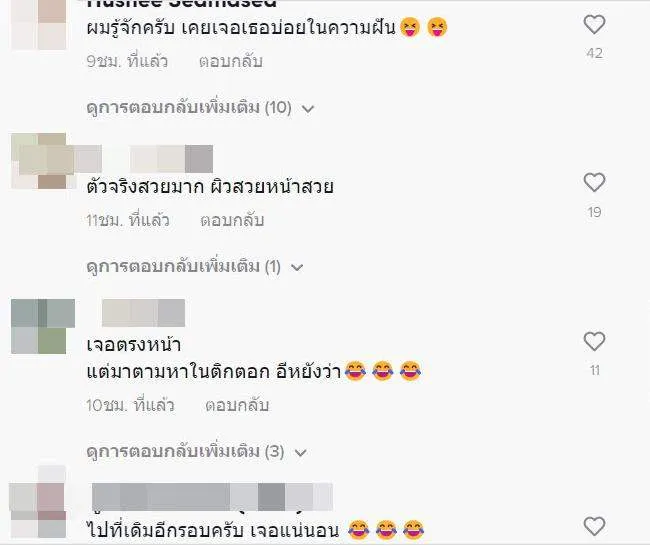Tap the heart on the 'ตัวจริงสวยมาก' comment
Image resolution: width=650 pixels, height=546 pixels.
coord(594,182)
